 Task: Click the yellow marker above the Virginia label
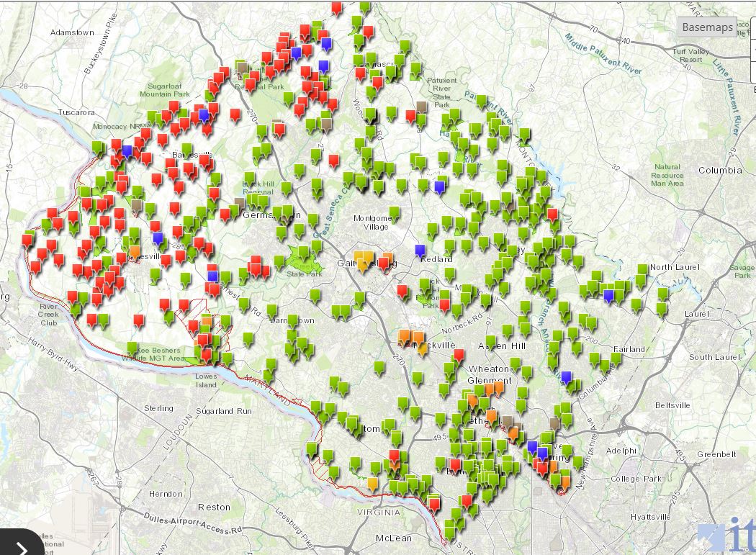(372, 483)
